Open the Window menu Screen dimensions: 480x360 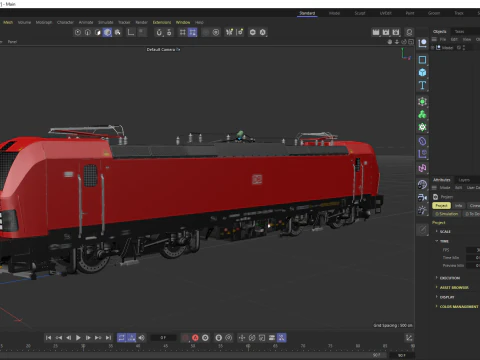pos(183,22)
